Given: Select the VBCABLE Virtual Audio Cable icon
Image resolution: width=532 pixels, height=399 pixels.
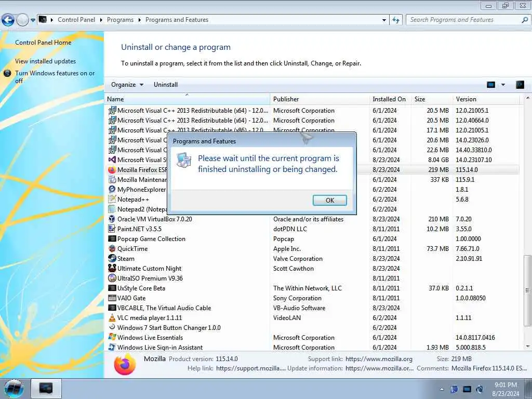Looking at the screenshot, I should click(x=112, y=308).
